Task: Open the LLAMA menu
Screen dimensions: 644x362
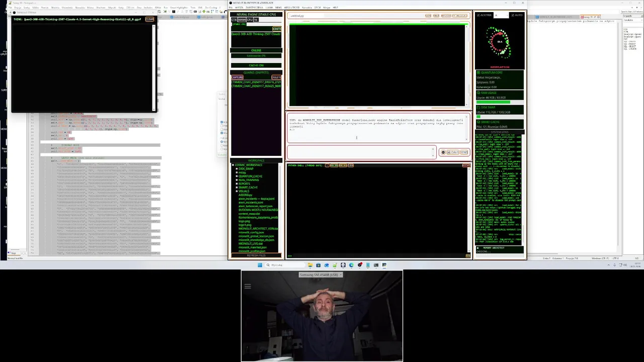Action: tap(269, 8)
